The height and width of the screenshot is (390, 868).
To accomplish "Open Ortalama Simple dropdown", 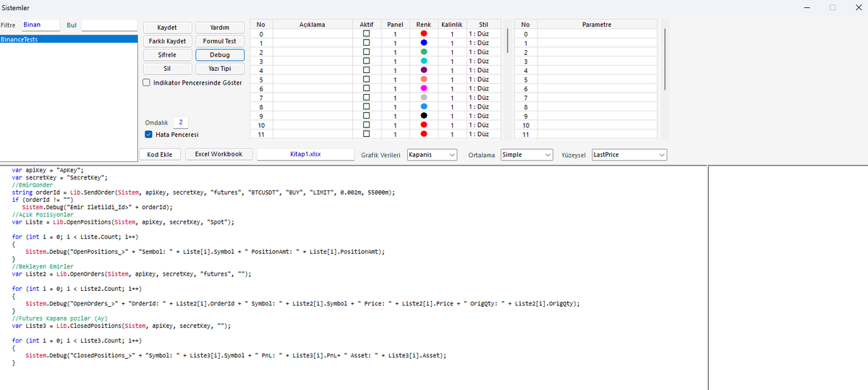I will pyautogui.click(x=527, y=155).
